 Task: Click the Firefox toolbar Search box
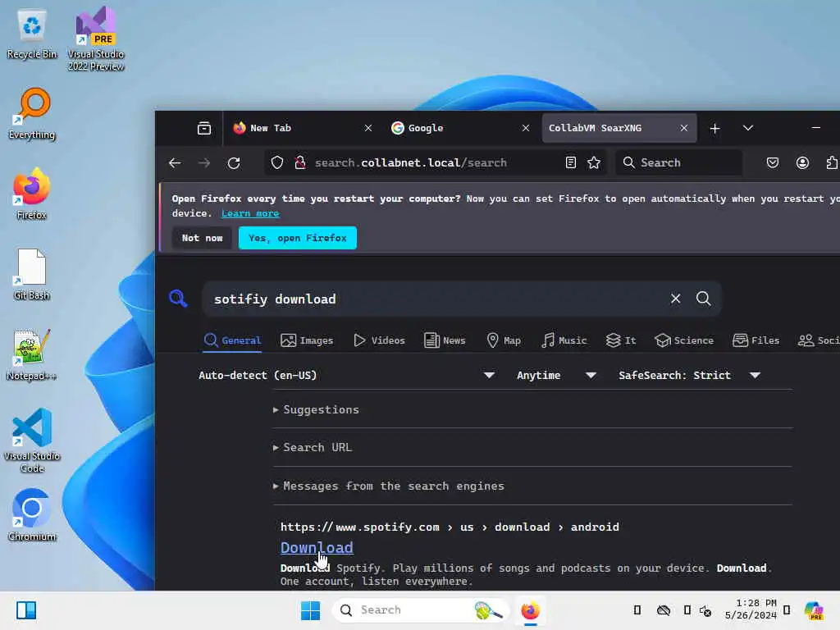(679, 163)
